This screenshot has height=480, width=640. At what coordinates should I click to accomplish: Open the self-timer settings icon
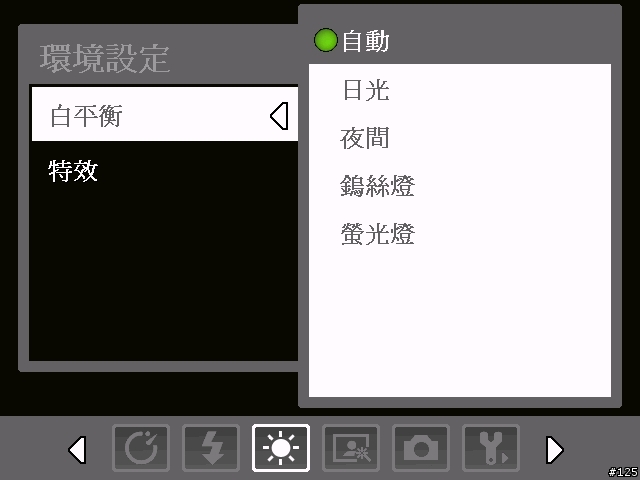point(141,448)
